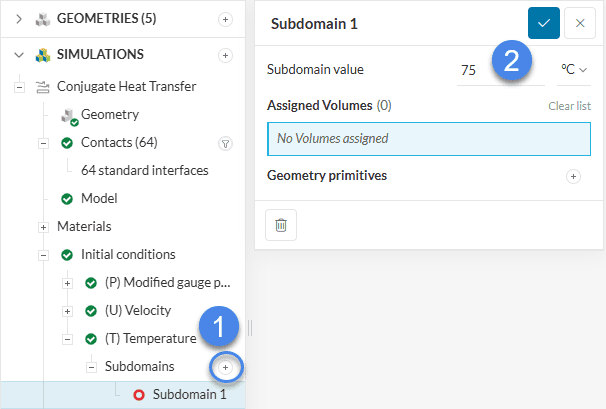Create a new simulation with plus icon
This screenshot has width=606, height=409.
pos(225,55)
